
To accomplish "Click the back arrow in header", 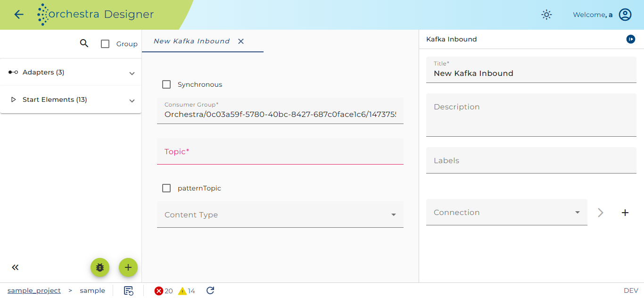I will click(19, 15).
